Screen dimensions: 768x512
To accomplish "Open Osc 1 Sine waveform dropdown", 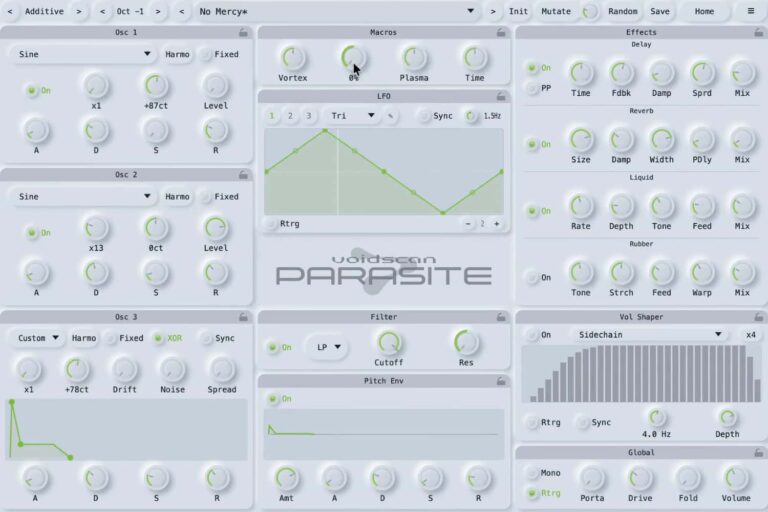I will point(82,54).
